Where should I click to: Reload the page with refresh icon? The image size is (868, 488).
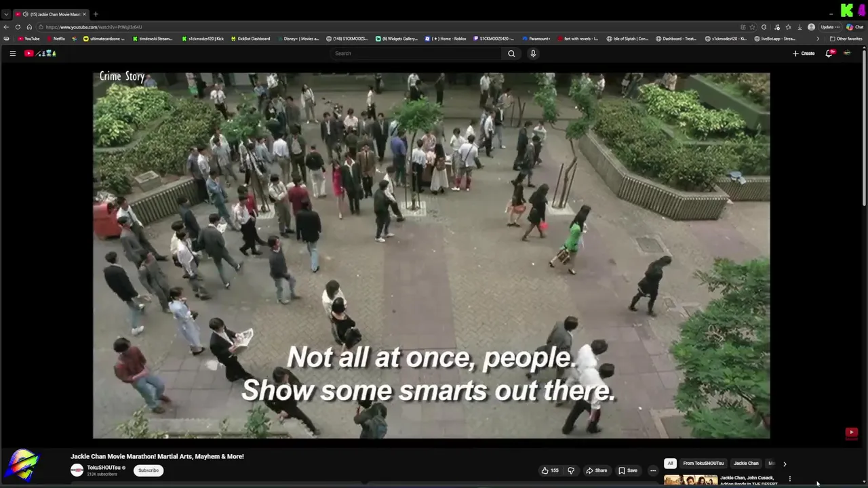point(18,27)
